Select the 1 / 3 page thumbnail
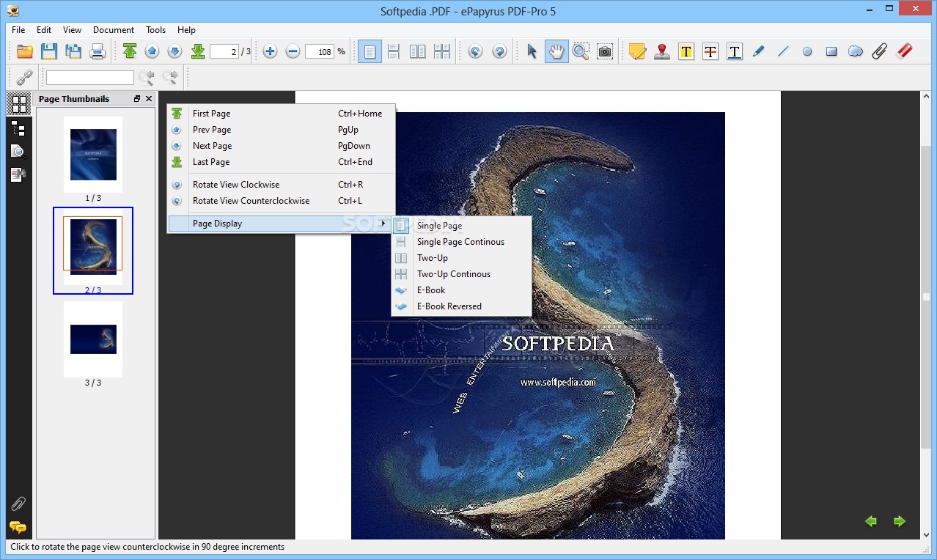This screenshot has width=937, height=560. (x=93, y=155)
